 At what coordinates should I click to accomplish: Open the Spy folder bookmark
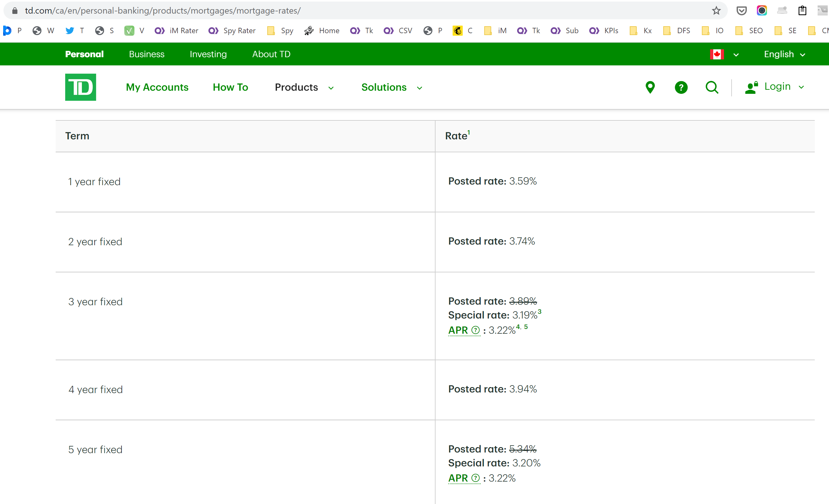click(280, 31)
